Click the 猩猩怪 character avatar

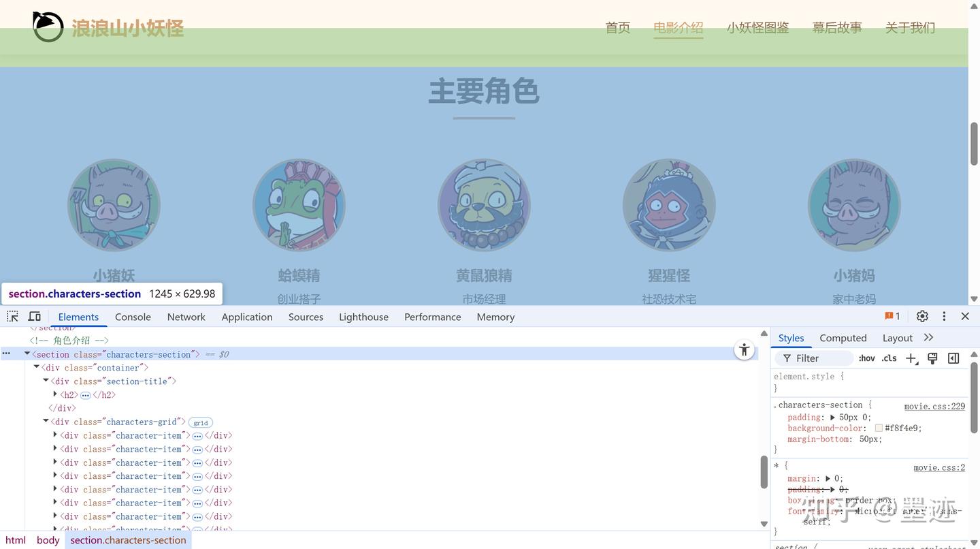(669, 206)
